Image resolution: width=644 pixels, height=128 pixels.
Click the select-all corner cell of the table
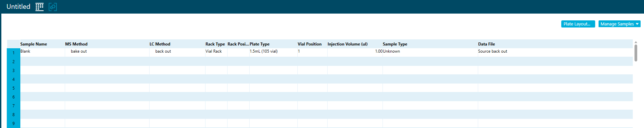[14, 44]
